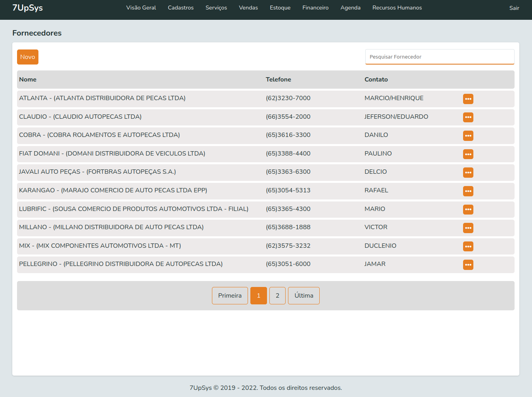Open options menu for MIX supplier row
The image size is (532, 397).
click(468, 247)
